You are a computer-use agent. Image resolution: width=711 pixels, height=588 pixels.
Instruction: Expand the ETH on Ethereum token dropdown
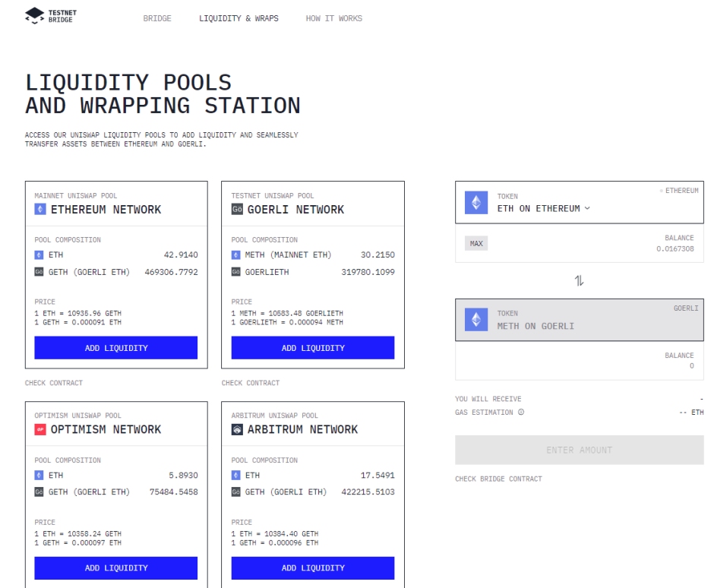(544, 209)
